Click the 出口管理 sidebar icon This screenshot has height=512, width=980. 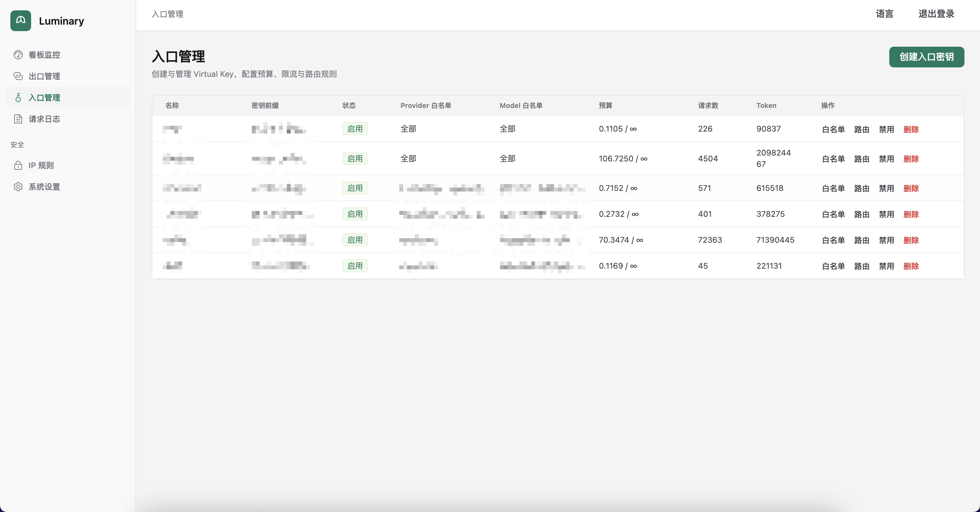click(x=18, y=76)
